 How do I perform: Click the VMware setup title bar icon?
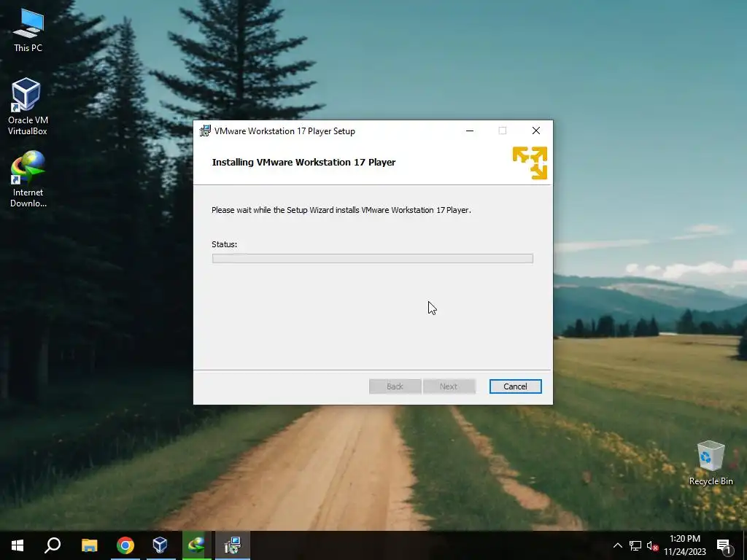pyautogui.click(x=205, y=131)
